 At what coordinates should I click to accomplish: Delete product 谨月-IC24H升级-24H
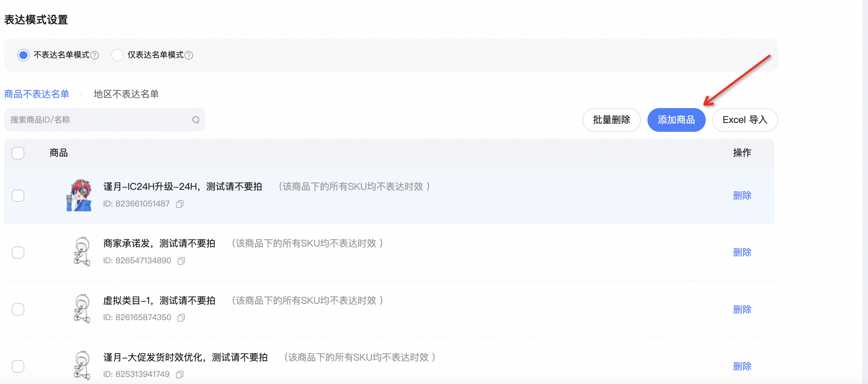pyautogui.click(x=742, y=195)
